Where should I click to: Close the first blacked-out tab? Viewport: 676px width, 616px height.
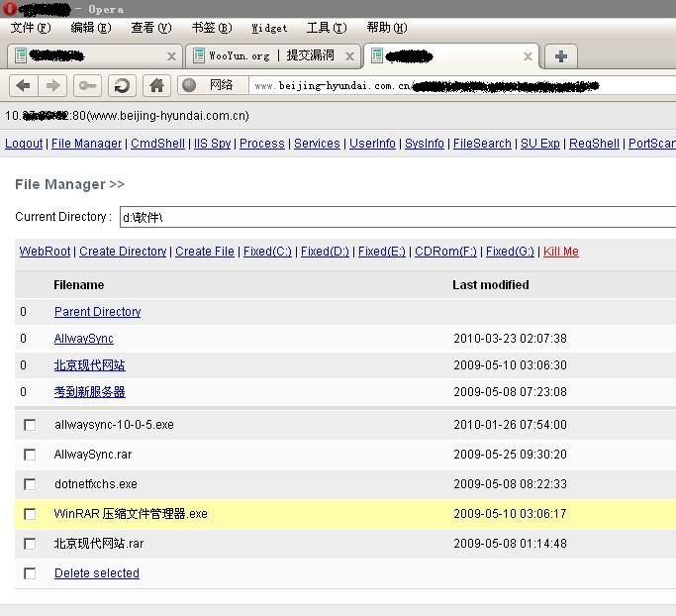171,56
